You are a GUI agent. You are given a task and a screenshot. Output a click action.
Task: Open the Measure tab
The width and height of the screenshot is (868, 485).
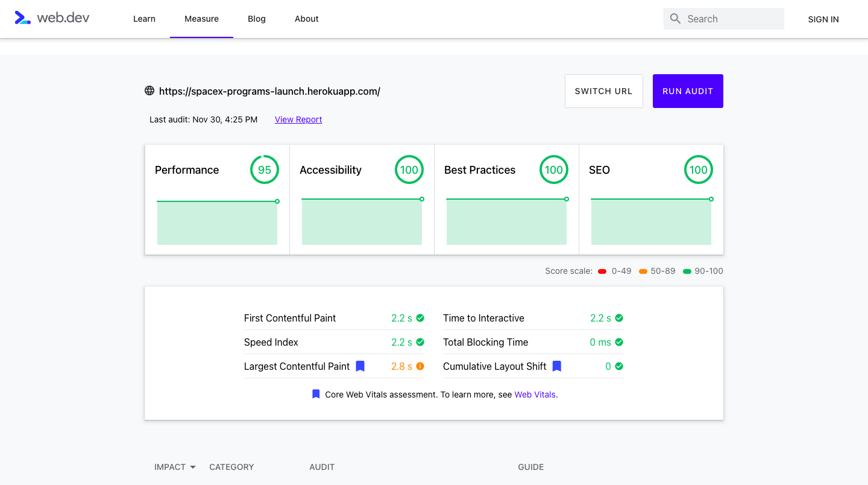click(x=201, y=19)
